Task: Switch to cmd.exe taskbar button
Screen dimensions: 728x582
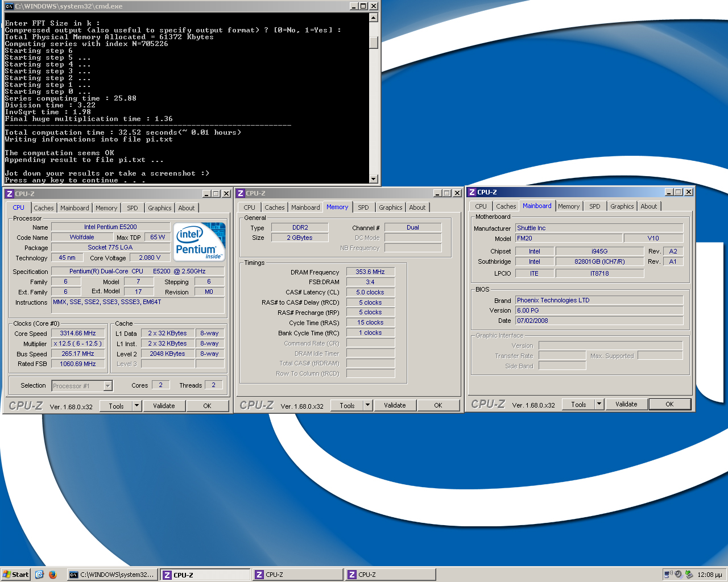Action: pyautogui.click(x=112, y=575)
